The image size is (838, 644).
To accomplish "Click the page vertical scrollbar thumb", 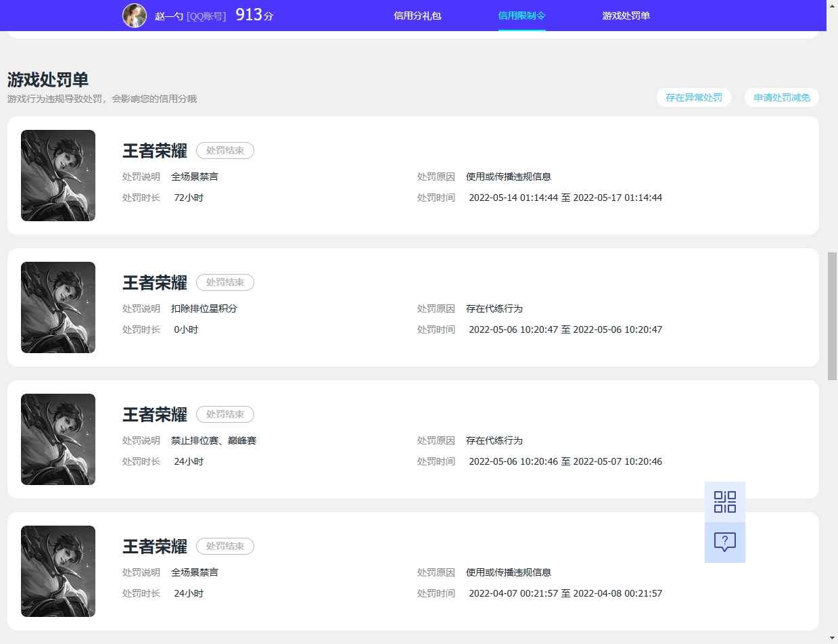I will pyautogui.click(x=833, y=316).
